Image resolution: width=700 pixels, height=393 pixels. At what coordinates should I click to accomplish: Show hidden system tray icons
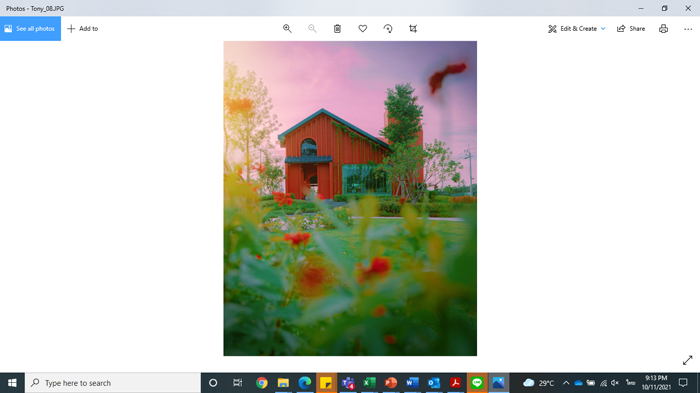click(x=566, y=383)
